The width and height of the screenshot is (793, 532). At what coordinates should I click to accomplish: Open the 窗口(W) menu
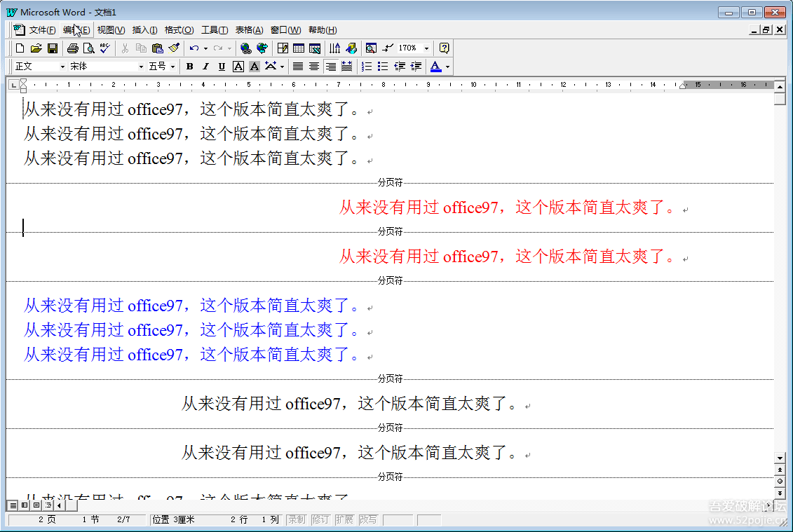tap(286, 30)
